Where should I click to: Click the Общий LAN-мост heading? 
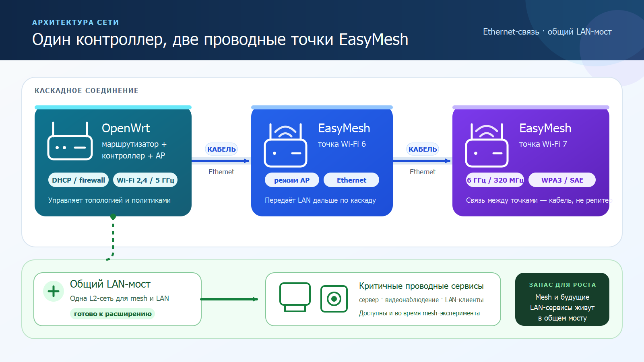(x=110, y=284)
